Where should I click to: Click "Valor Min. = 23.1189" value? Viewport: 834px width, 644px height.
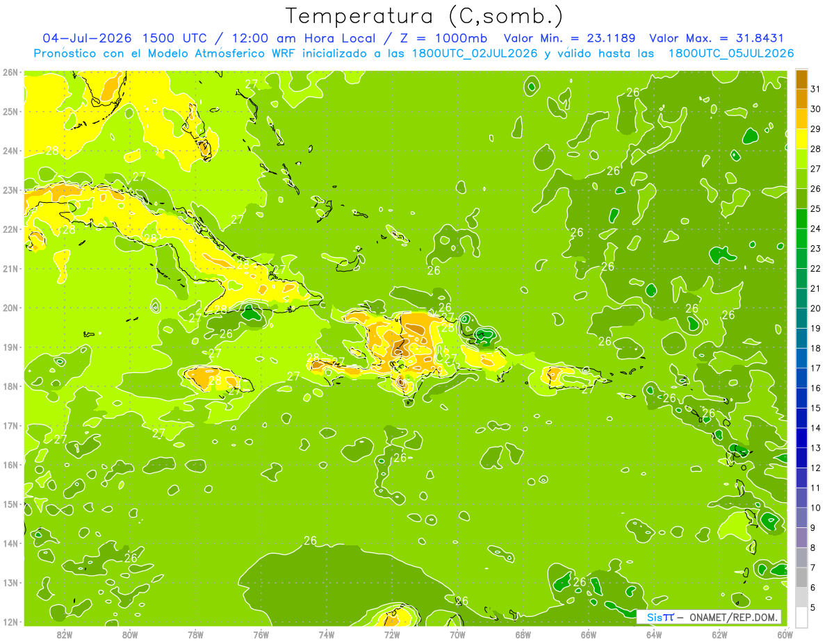571,38
